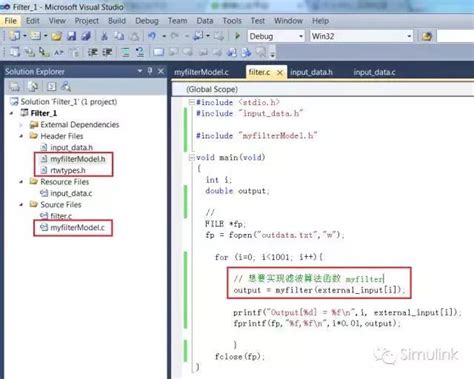
Task: Collapse the Header Files folder
Action: [21, 136]
